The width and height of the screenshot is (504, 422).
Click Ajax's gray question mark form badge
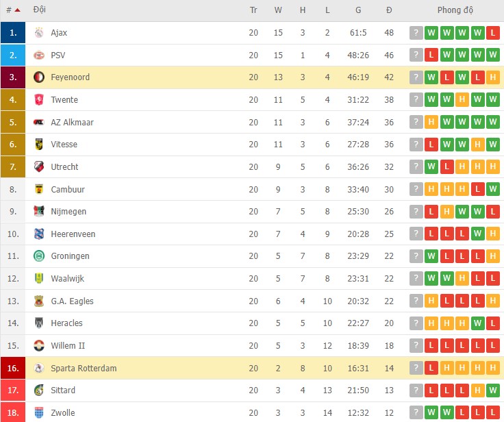tap(416, 33)
